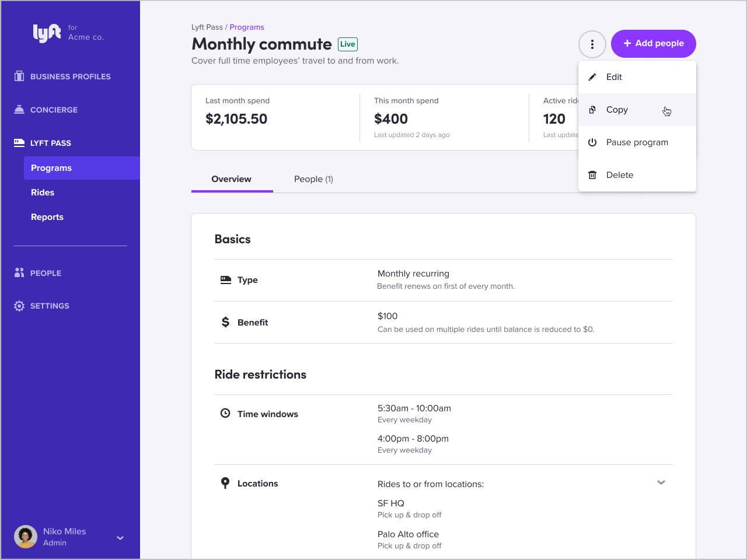
Task: Open the Programs breadcrumb link
Action: [x=247, y=27]
